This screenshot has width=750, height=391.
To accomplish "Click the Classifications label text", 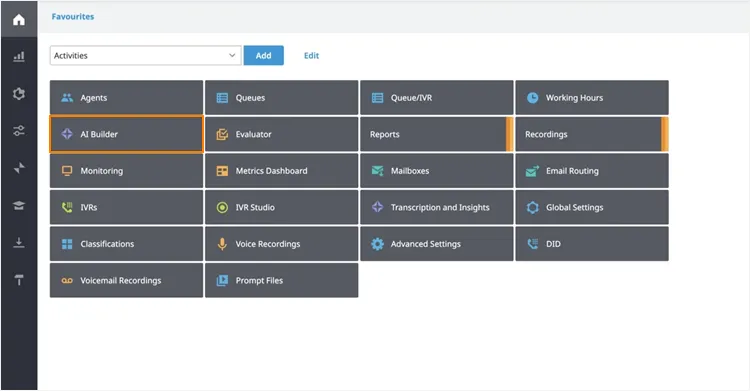I will pyautogui.click(x=107, y=244).
